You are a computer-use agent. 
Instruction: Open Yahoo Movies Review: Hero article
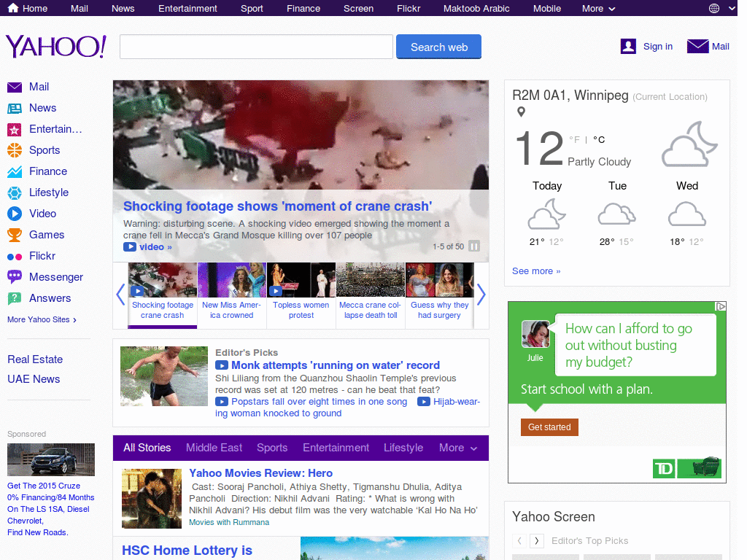tap(260, 472)
